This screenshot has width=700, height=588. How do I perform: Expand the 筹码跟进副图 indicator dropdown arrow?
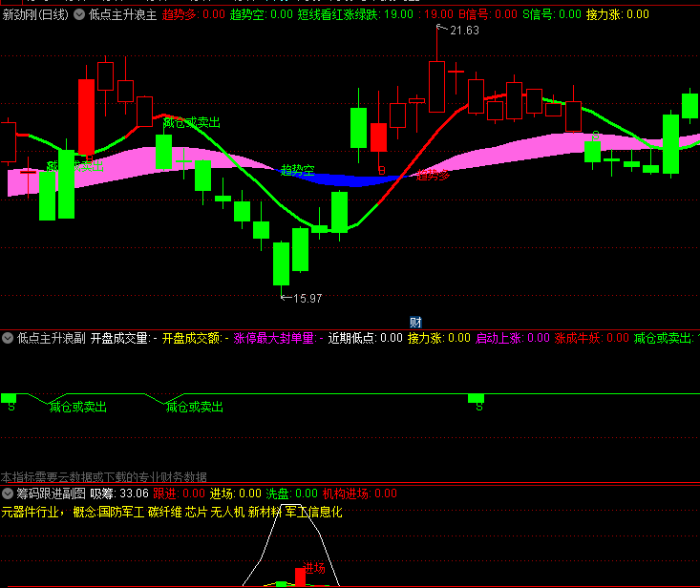coord(8,493)
